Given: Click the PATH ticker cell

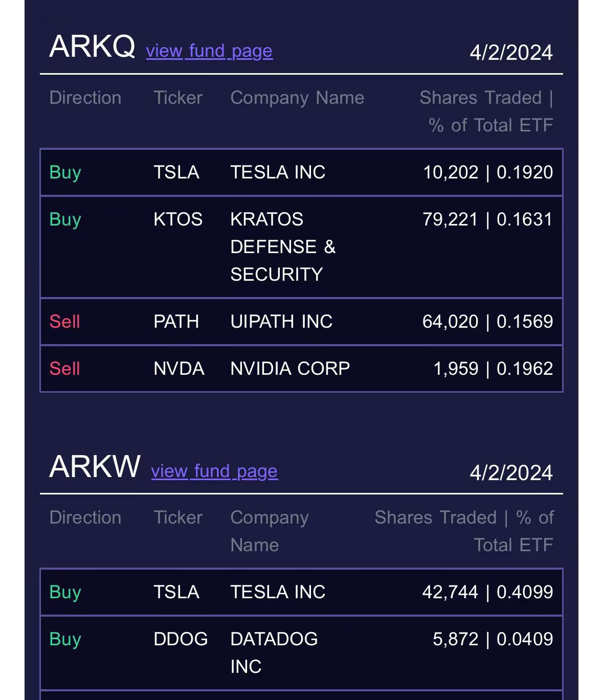Looking at the screenshot, I should 176,322.
